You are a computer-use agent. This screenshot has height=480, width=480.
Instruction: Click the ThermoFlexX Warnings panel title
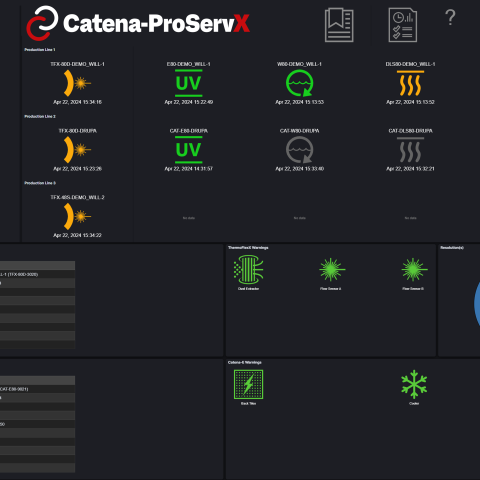click(x=248, y=248)
